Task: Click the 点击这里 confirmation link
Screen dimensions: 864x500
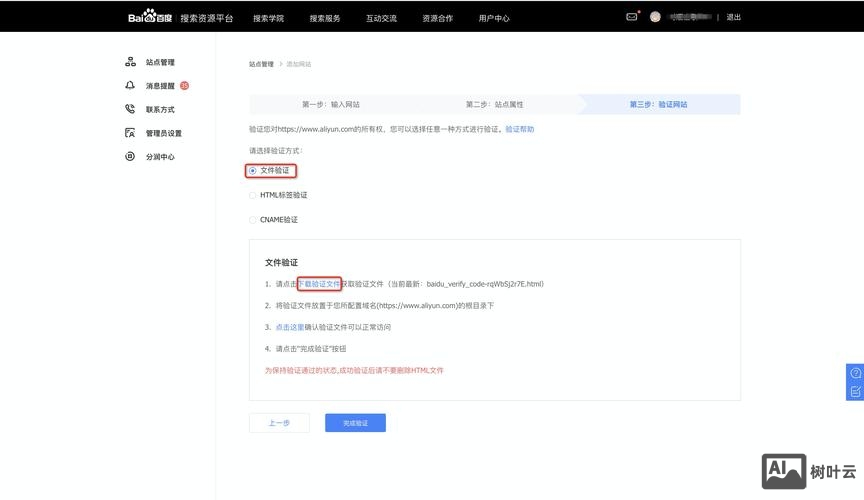Action: pyautogui.click(x=290, y=327)
